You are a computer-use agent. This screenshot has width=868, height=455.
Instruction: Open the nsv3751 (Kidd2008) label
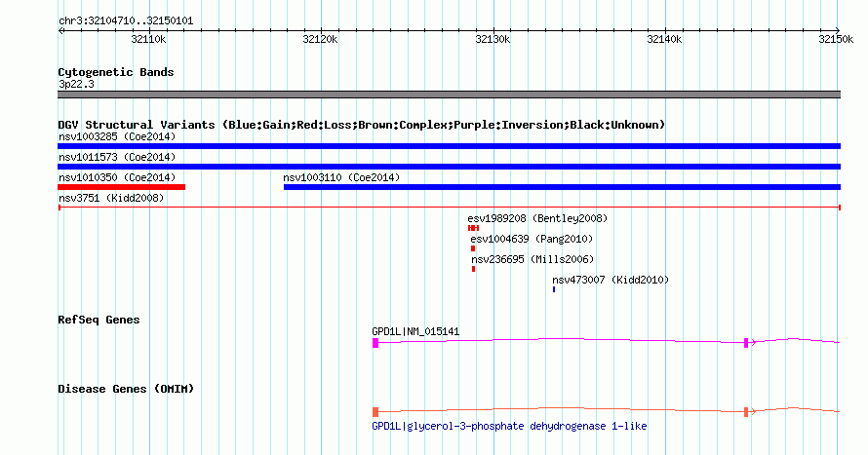111,198
